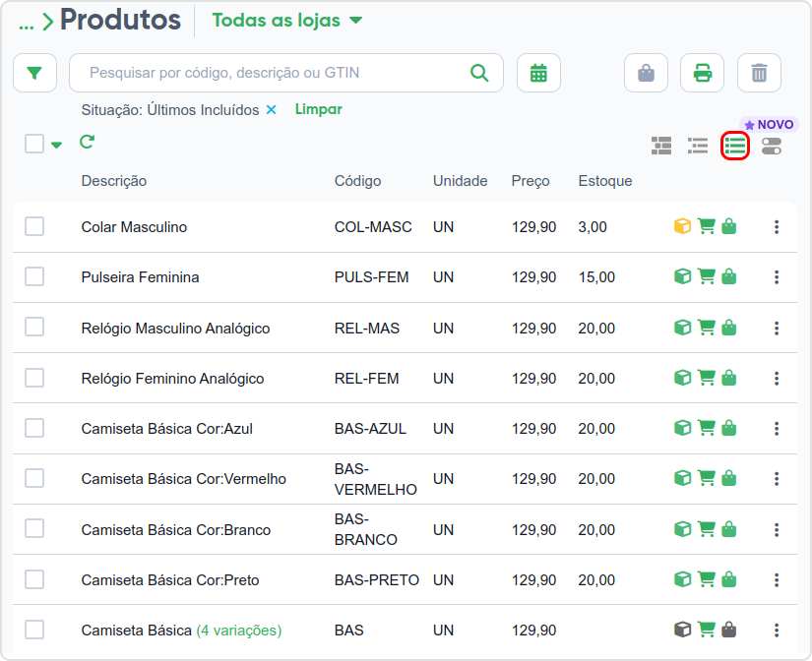Select the compact list view icon

click(x=735, y=146)
